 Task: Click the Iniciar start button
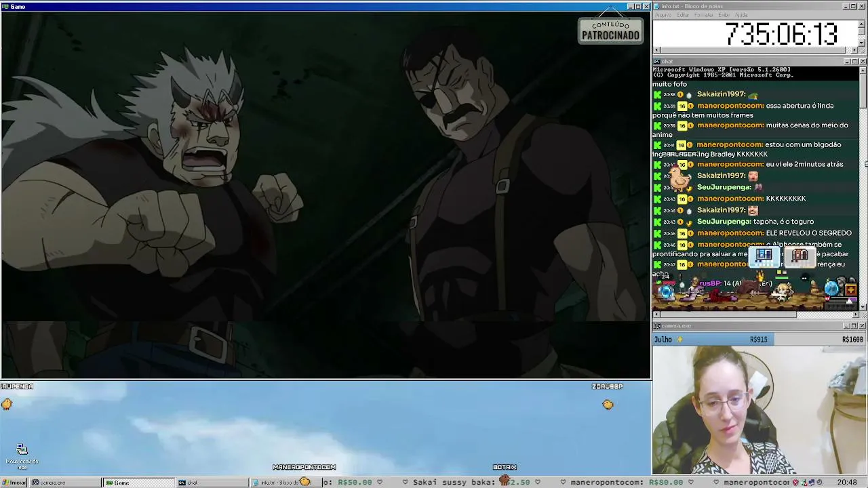tap(14, 483)
